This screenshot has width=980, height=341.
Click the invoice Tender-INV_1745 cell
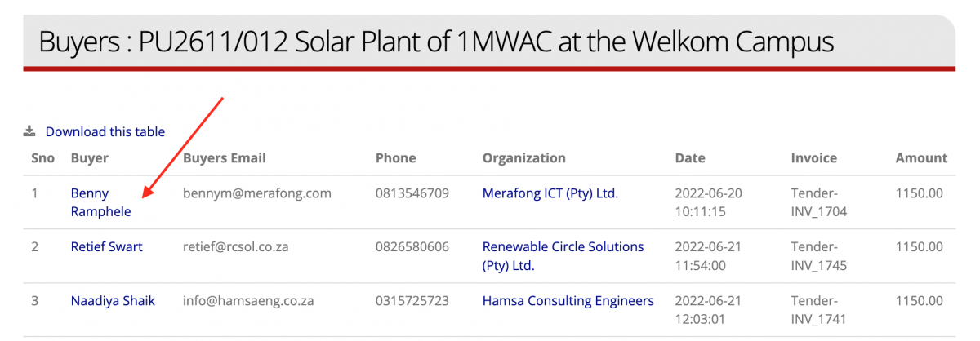tap(819, 255)
